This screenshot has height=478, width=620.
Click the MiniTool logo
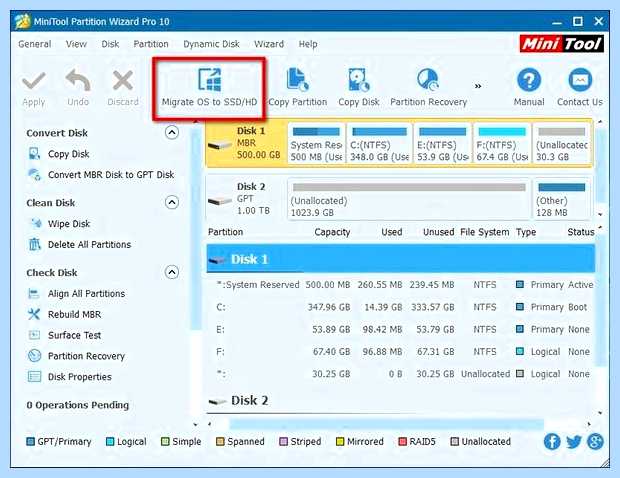561,43
